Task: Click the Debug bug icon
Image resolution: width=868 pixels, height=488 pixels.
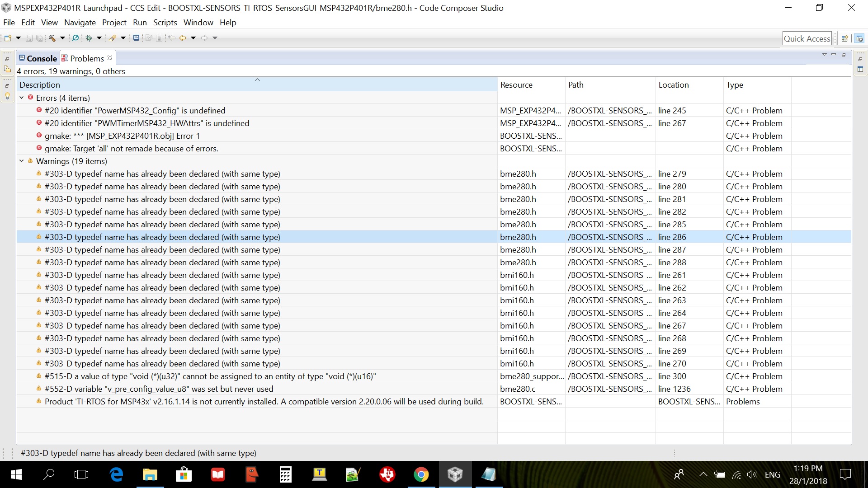Action: coord(89,38)
